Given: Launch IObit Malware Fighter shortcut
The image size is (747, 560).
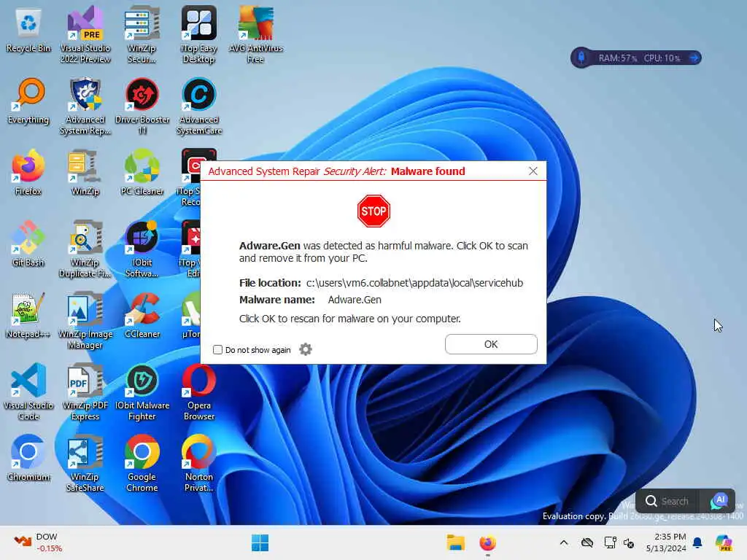Looking at the screenshot, I should (142, 392).
